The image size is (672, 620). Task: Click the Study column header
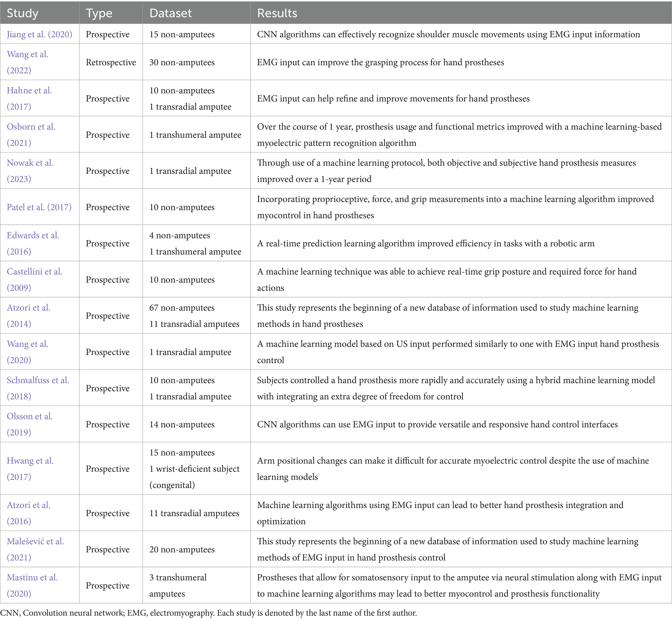[x=22, y=13]
